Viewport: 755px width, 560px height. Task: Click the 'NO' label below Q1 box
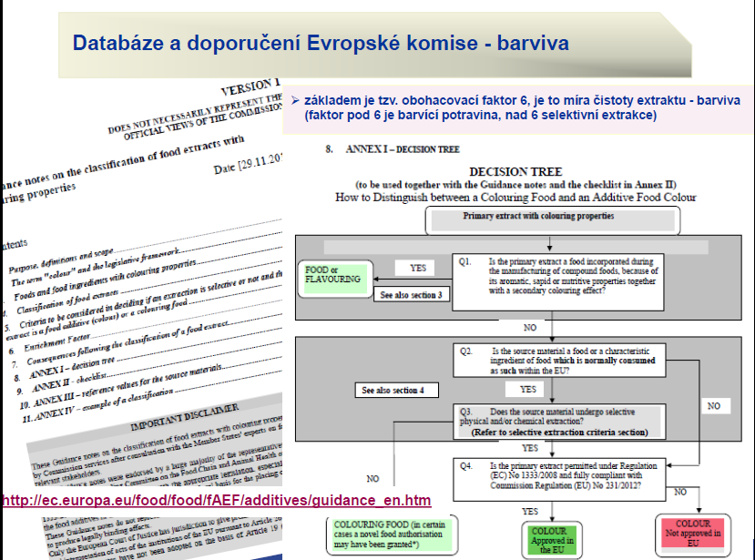coord(530,328)
